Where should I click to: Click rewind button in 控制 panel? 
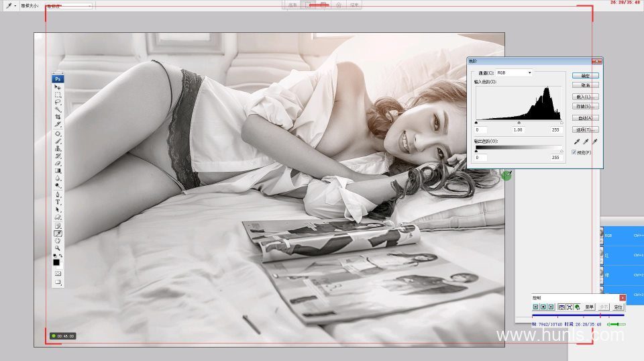click(535, 307)
